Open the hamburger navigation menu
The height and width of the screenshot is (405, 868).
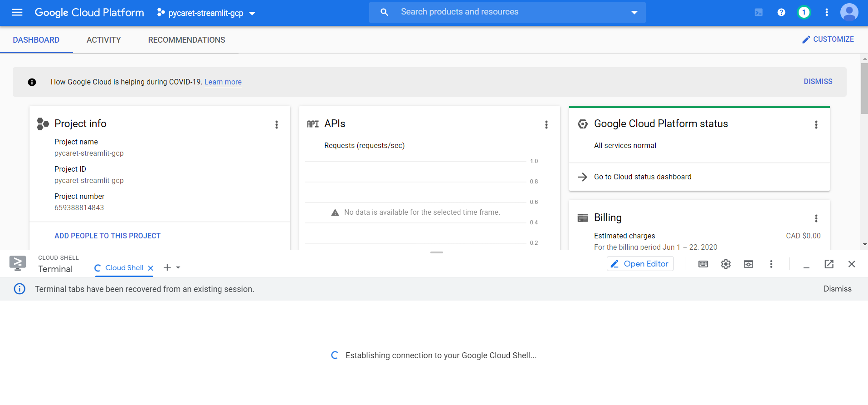[x=17, y=12]
